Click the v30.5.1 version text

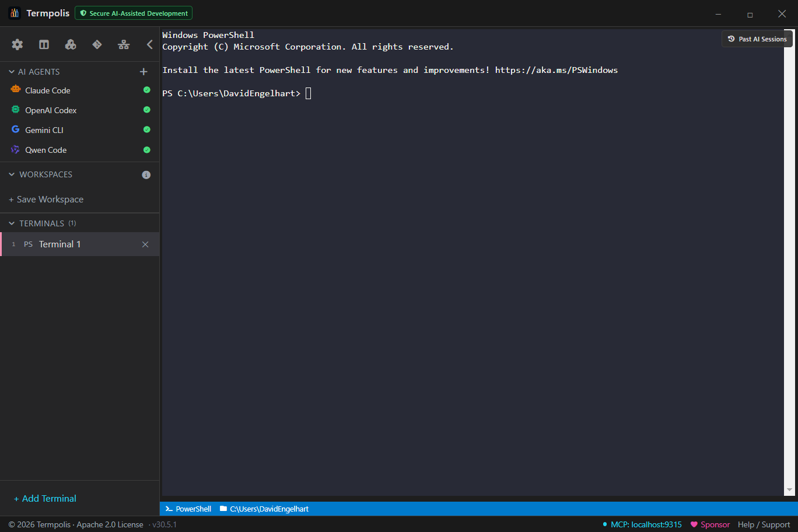[x=164, y=524]
